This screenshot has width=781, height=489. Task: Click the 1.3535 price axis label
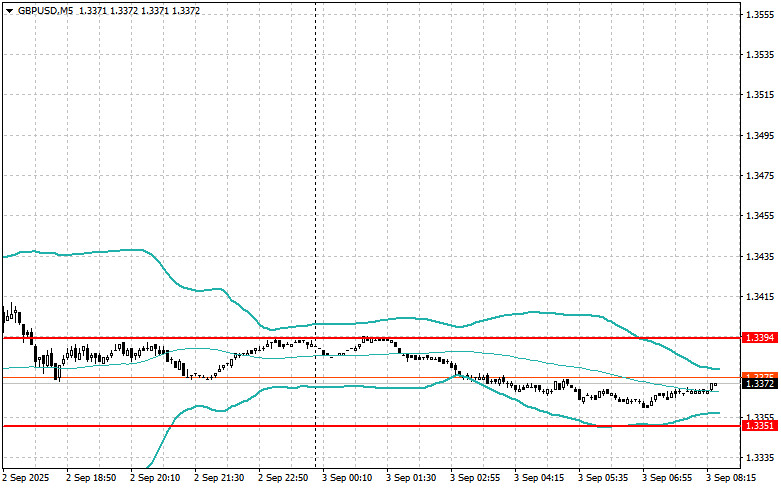[760, 55]
